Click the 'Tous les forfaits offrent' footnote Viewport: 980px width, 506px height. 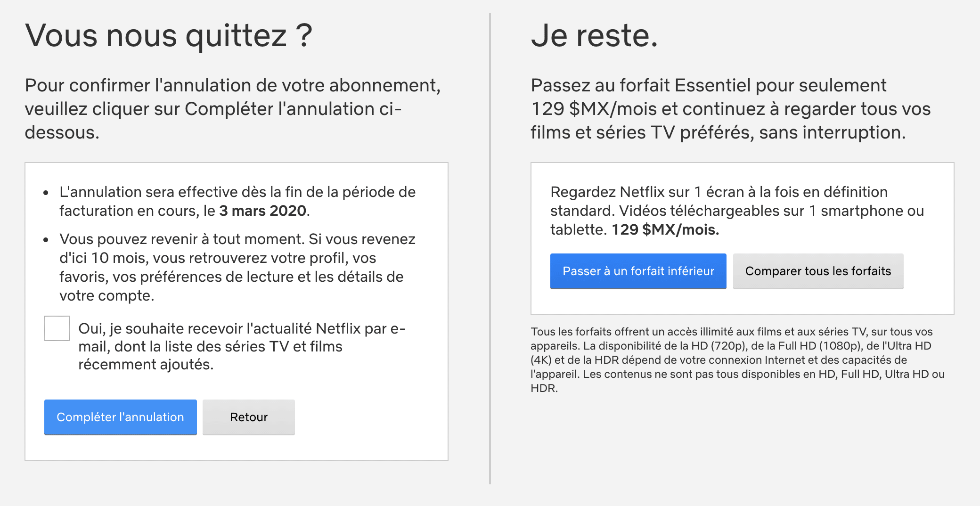coord(738,360)
